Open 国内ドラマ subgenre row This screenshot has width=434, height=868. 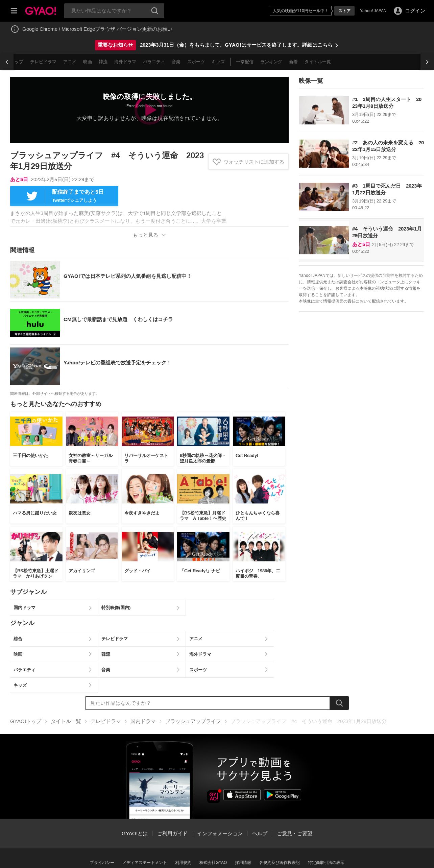(x=54, y=607)
